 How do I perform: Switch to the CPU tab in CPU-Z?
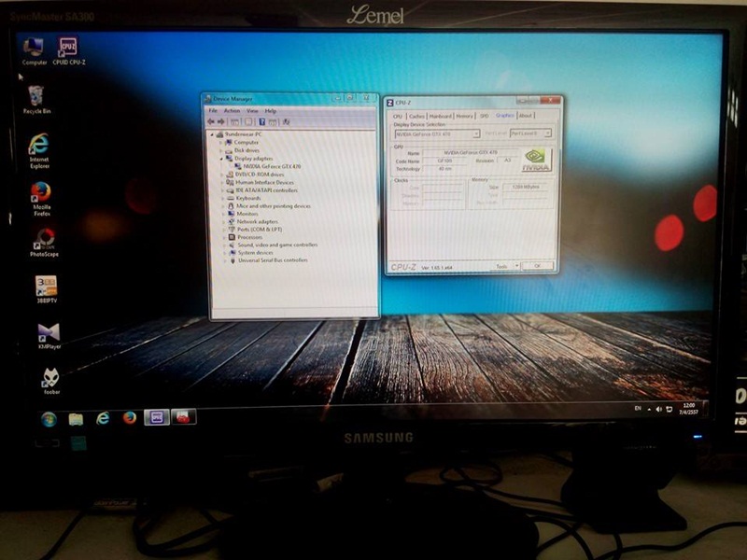point(398,116)
